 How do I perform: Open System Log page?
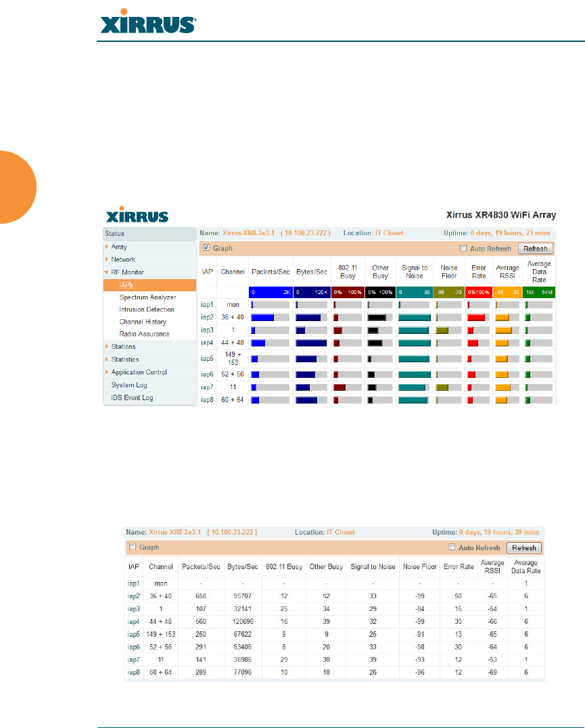pos(129,385)
